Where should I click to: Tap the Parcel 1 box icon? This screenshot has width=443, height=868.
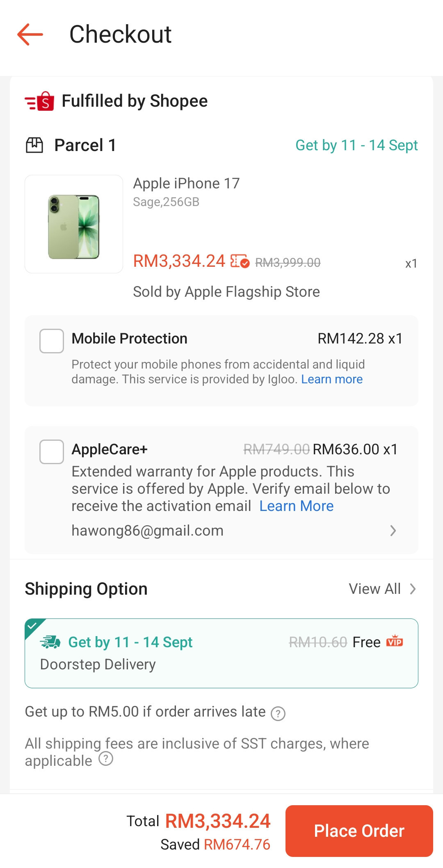point(34,145)
